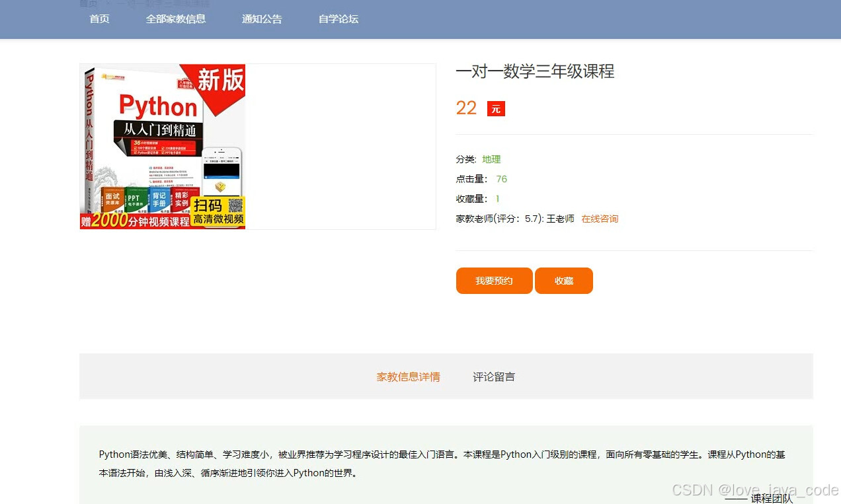
Task: Click the 地理 category link
Action: pos(491,159)
